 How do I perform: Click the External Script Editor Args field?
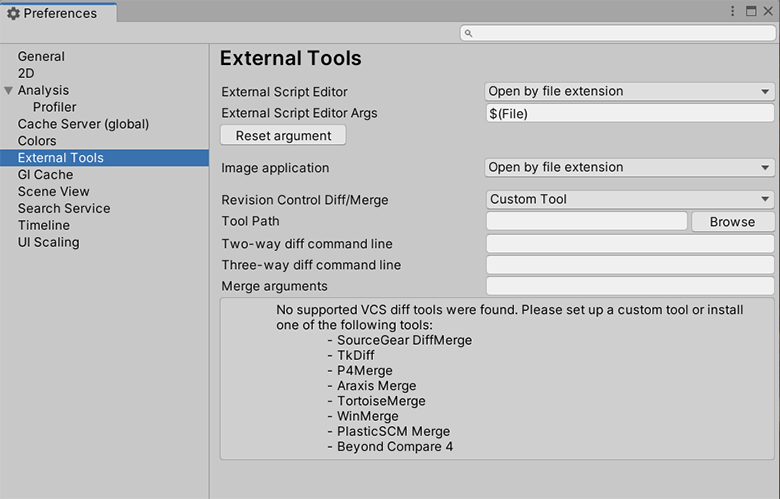click(x=629, y=113)
